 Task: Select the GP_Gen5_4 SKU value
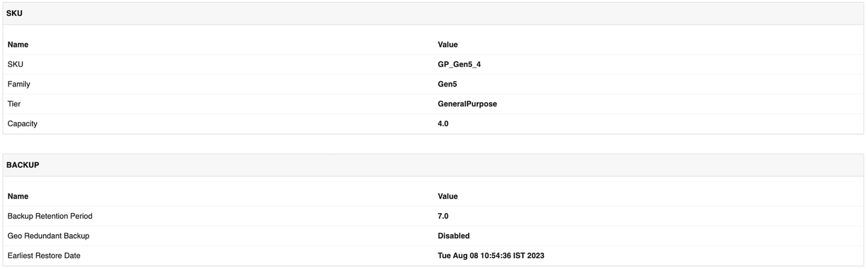point(459,64)
